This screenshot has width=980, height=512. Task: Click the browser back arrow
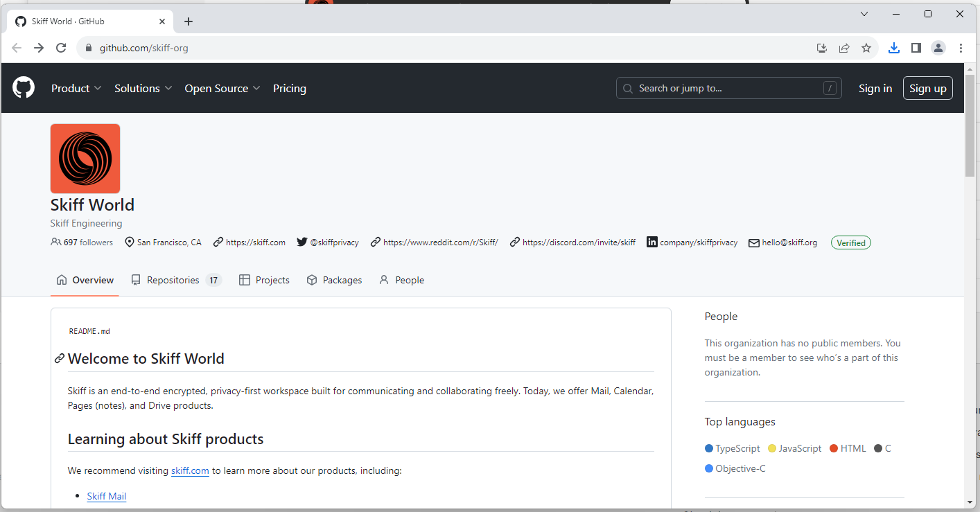(17, 48)
